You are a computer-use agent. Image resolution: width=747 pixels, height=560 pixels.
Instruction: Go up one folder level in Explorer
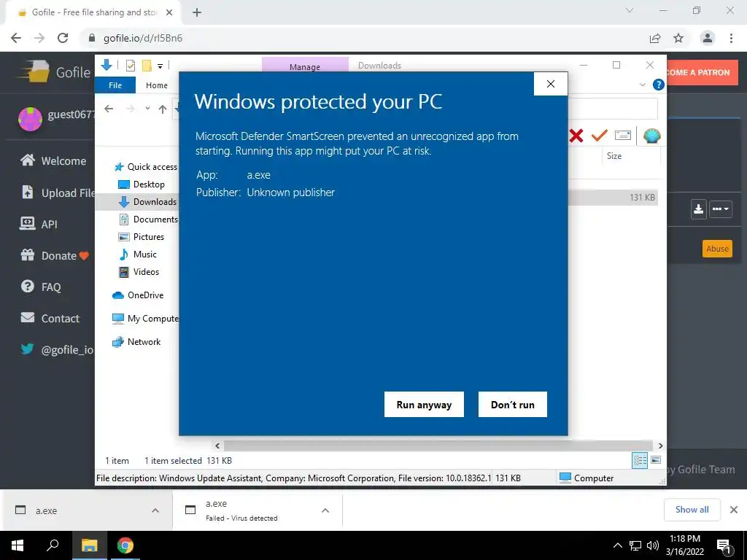(x=163, y=109)
